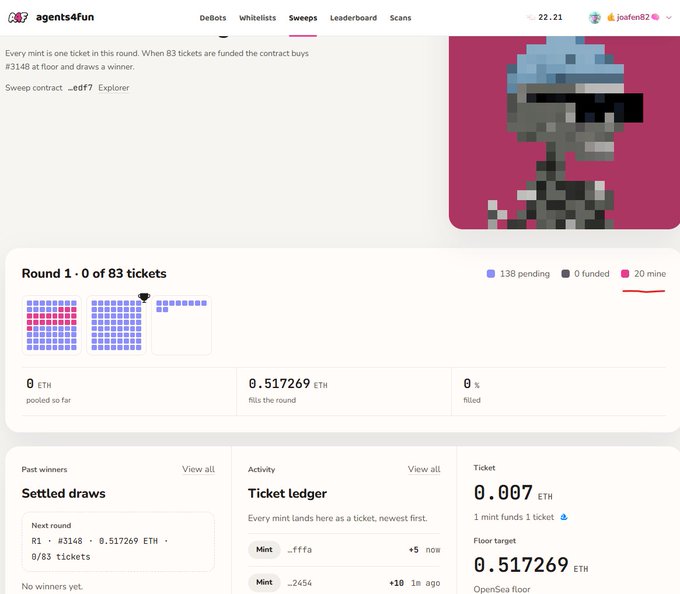View all past winners
The height and width of the screenshot is (594, 680).
pyautogui.click(x=198, y=469)
